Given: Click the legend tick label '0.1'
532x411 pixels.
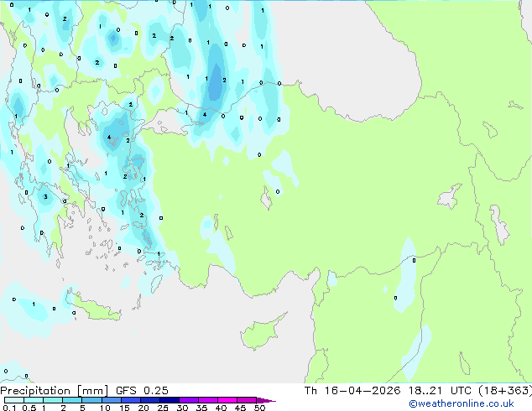Looking at the screenshot, I should click(9, 408).
